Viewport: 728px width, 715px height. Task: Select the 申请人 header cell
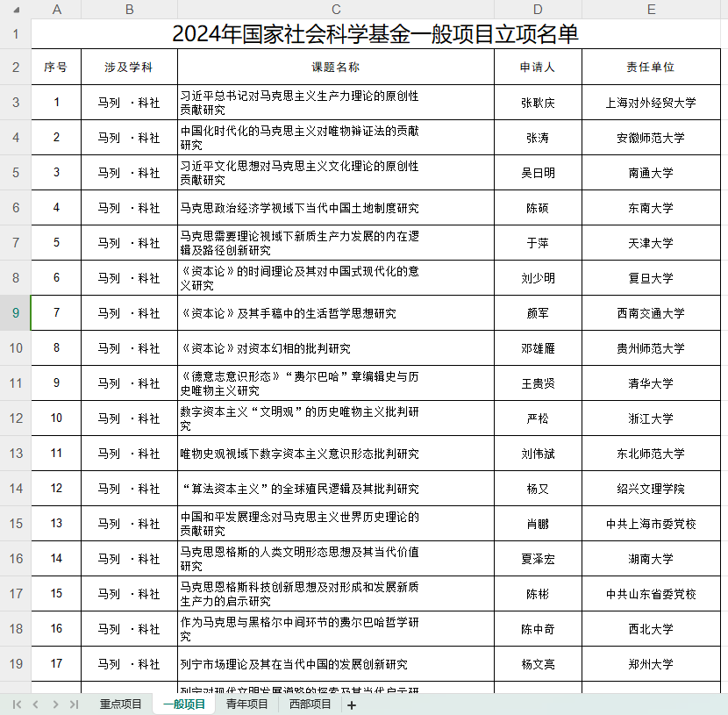(x=538, y=68)
